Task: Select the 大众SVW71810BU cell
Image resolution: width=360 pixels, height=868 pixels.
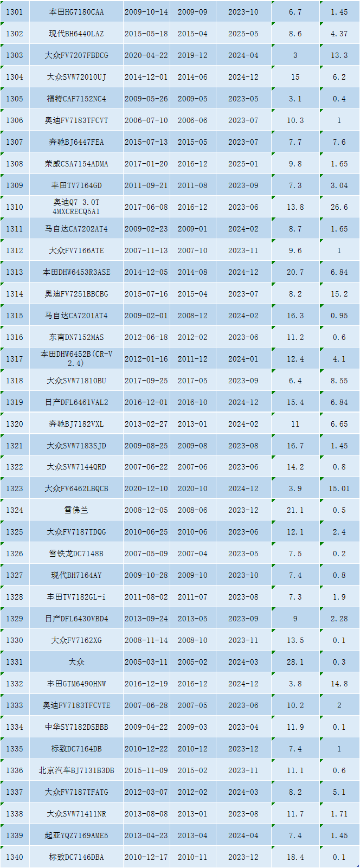Action: [76, 381]
